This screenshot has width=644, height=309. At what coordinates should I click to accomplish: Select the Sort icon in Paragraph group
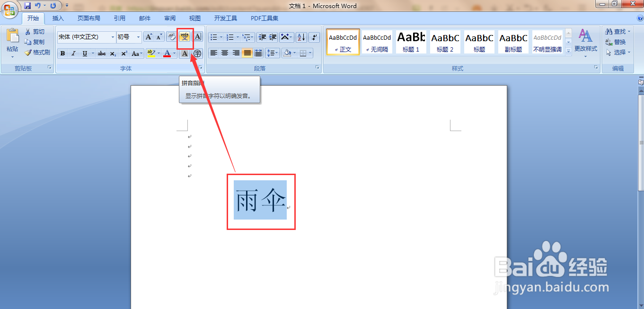point(300,37)
